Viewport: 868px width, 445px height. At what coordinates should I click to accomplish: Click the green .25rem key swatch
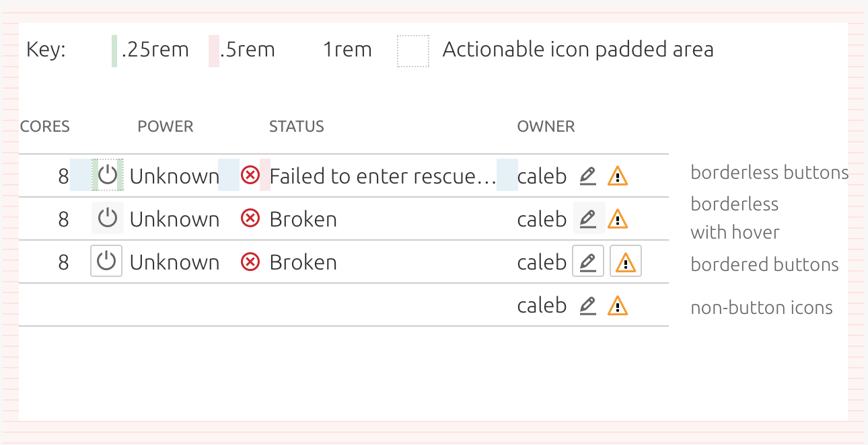tap(114, 51)
